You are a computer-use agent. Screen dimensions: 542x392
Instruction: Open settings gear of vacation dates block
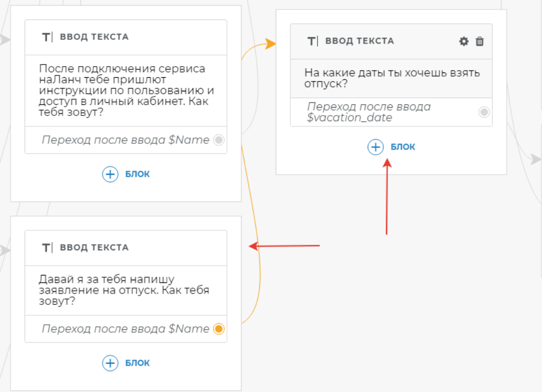point(464,41)
